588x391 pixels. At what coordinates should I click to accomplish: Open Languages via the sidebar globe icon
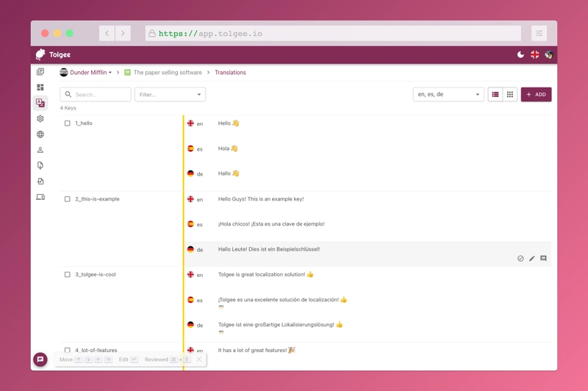click(x=40, y=134)
